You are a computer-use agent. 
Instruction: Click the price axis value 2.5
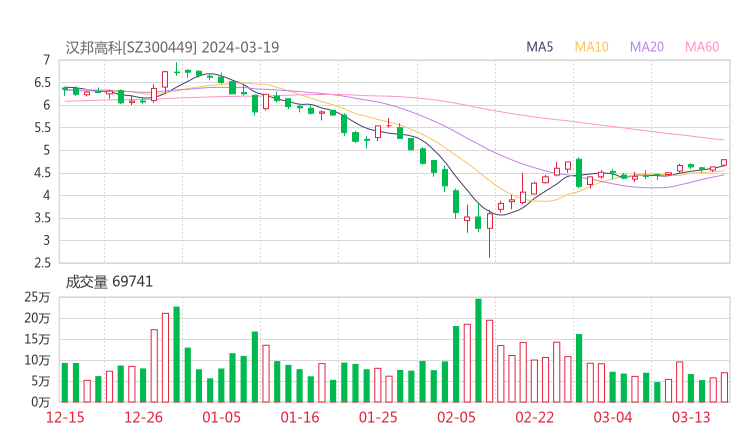point(42,263)
